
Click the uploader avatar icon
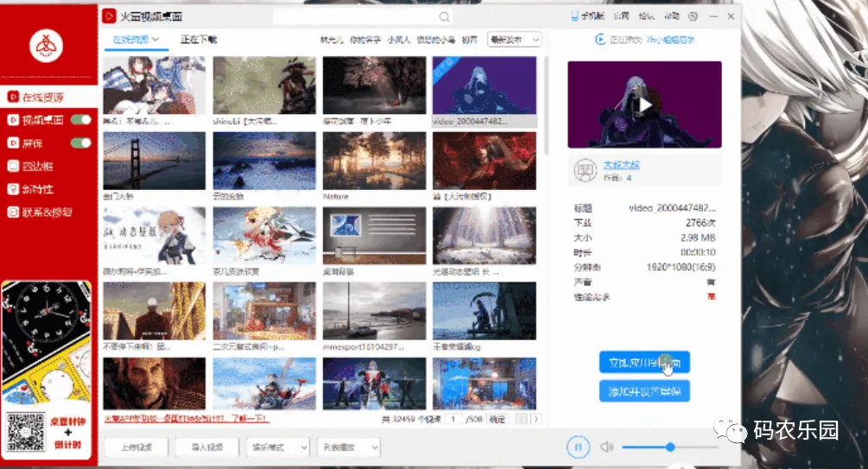point(585,170)
